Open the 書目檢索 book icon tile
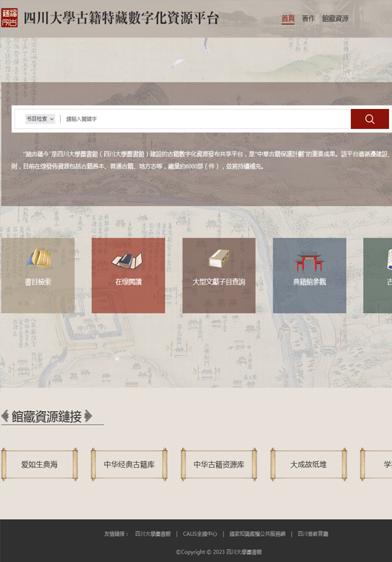Viewport: 392px width, 562px height. pos(38,275)
